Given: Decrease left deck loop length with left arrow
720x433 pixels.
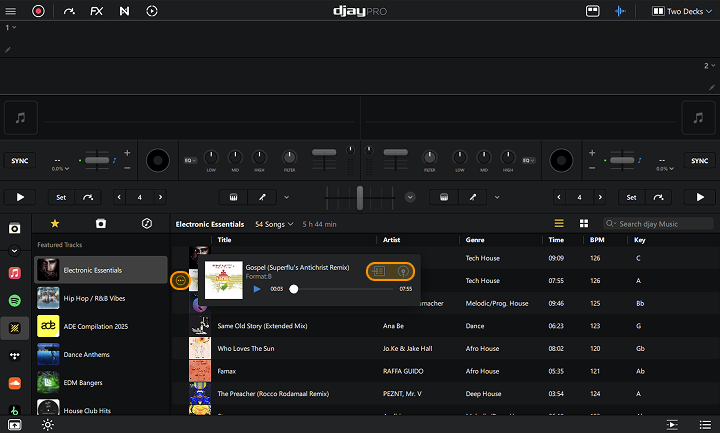Looking at the screenshot, I should [x=119, y=197].
